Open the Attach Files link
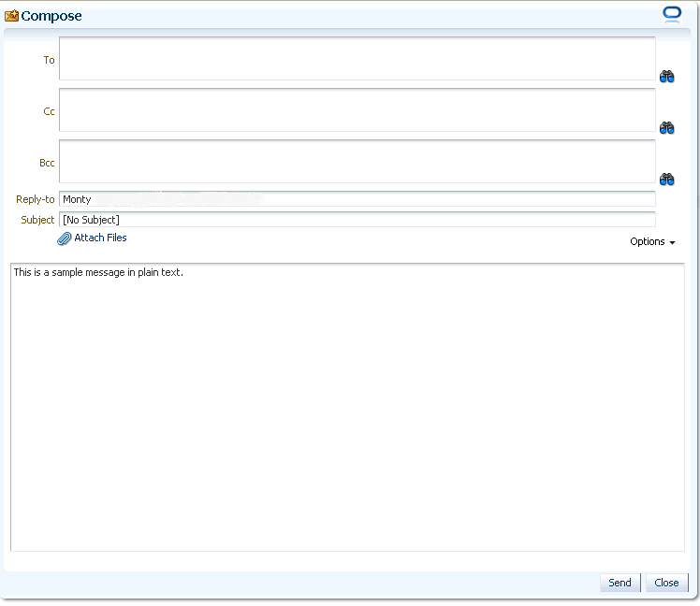700x606 pixels. (x=100, y=238)
